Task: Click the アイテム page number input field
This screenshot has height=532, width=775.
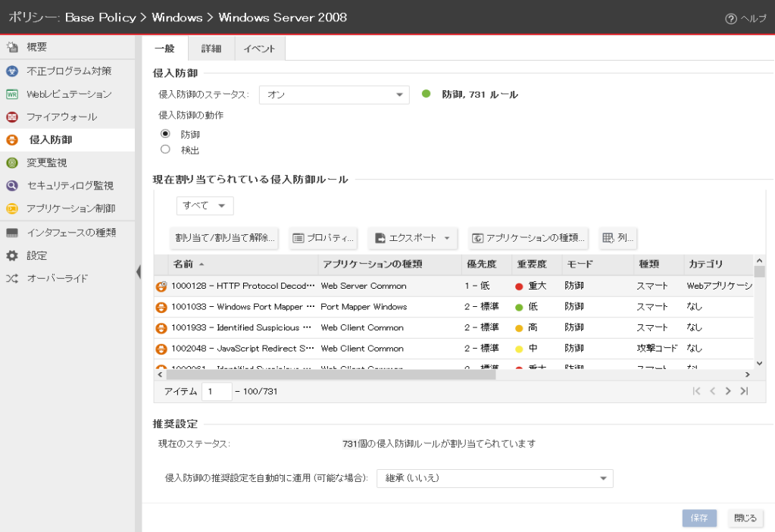Action: pos(217,391)
